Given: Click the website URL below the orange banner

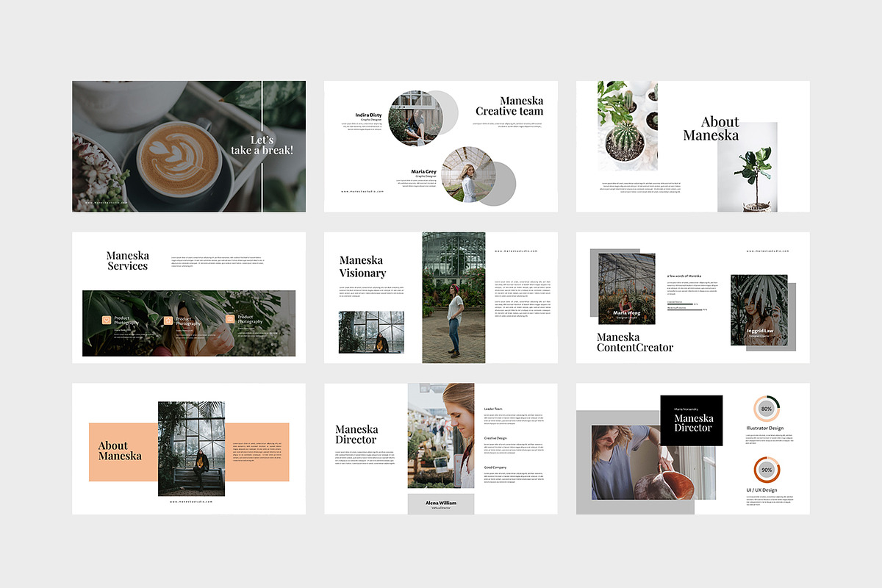Looking at the screenshot, I should pos(190,501).
